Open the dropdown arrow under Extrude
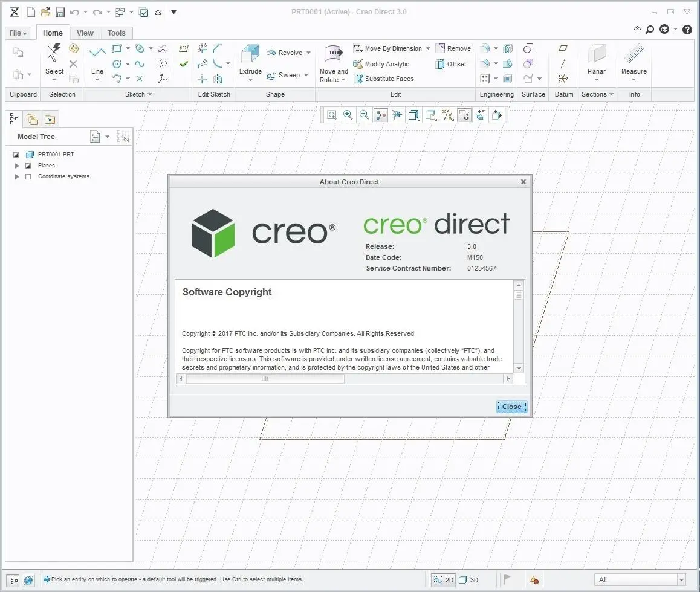 250,80
